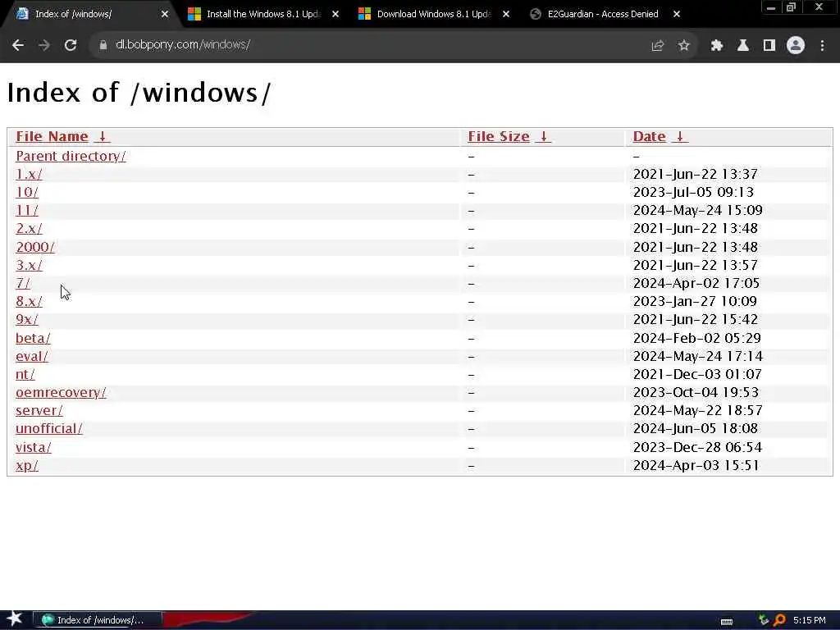The width and height of the screenshot is (840, 630).
Task: Close the E2Guardian tab
Action: (x=677, y=15)
